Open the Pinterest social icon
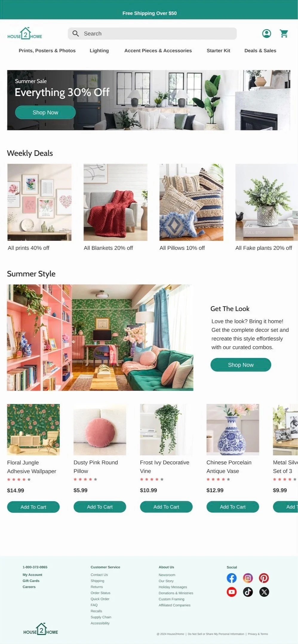298x644 pixels. tap(264, 578)
